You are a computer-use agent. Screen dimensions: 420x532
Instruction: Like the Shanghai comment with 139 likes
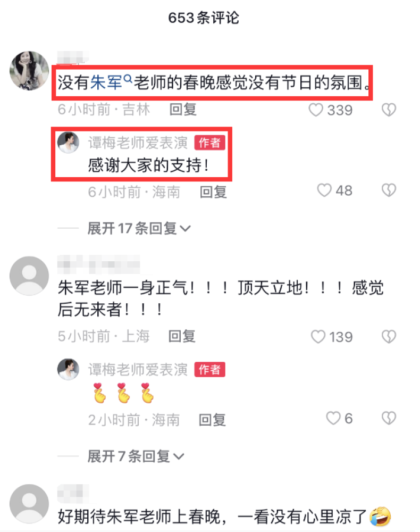click(318, 337)
